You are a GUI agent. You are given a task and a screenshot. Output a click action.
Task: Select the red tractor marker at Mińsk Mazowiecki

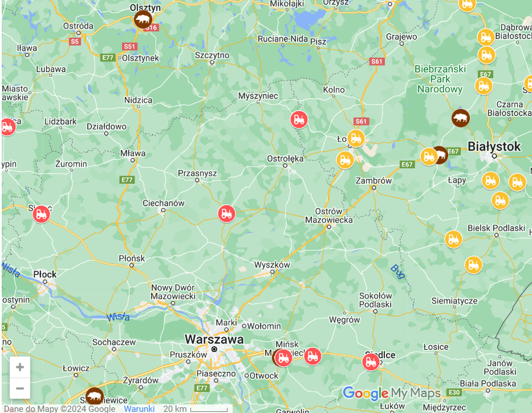(x=283, y=358)
